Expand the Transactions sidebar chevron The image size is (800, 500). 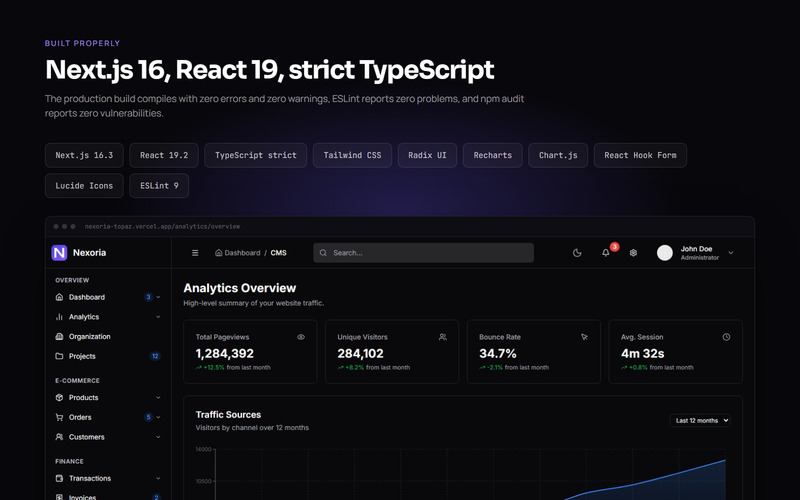click(158, 478)
